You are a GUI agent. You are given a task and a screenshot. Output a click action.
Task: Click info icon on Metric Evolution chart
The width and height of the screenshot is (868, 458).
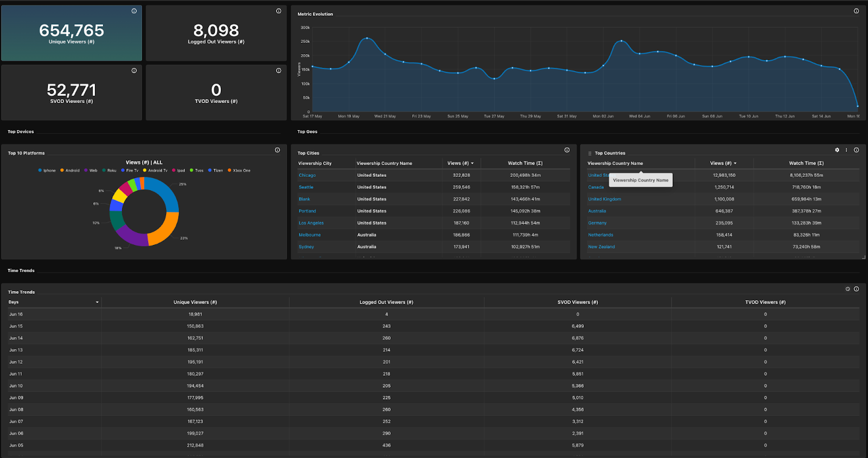click(856, 11)
